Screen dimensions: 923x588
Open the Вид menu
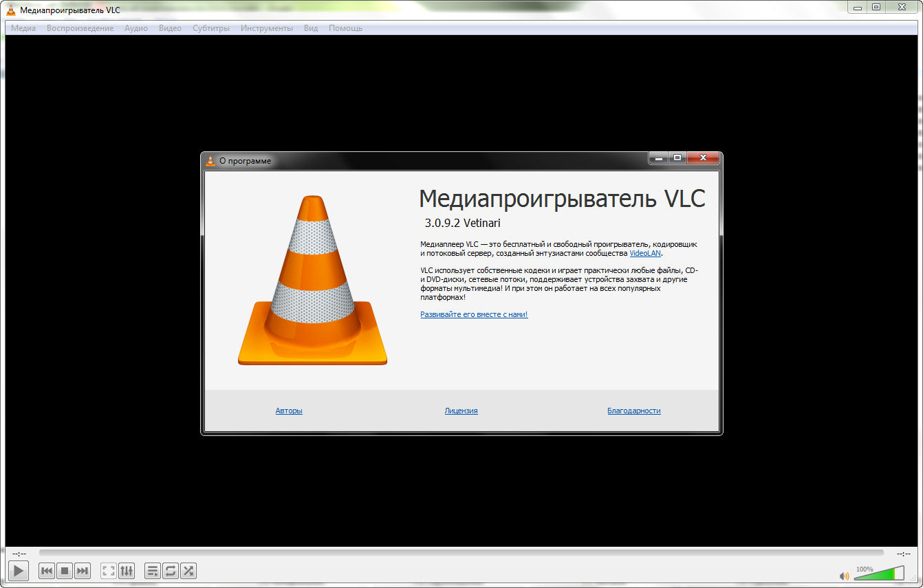pyautogui.click(x=311, y=28)
